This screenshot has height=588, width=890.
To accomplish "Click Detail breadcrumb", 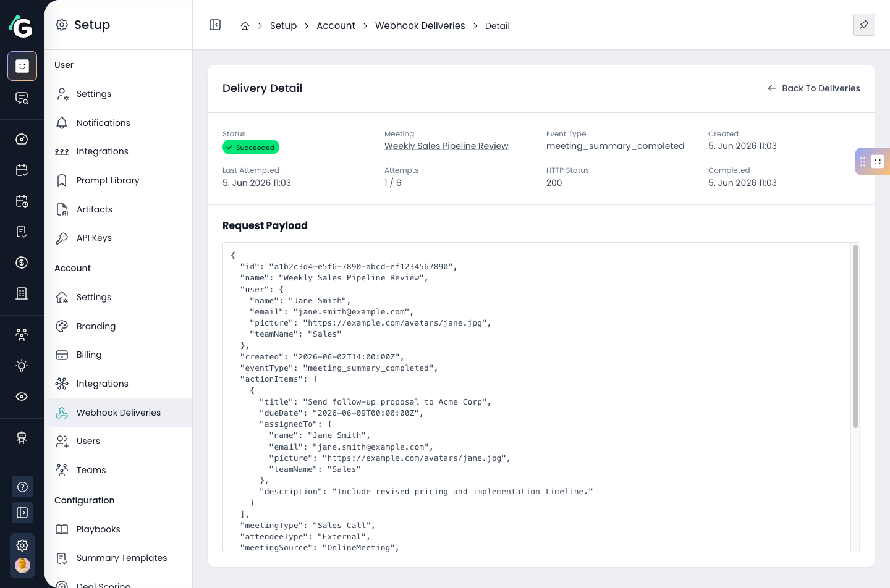I will [497, 26].
